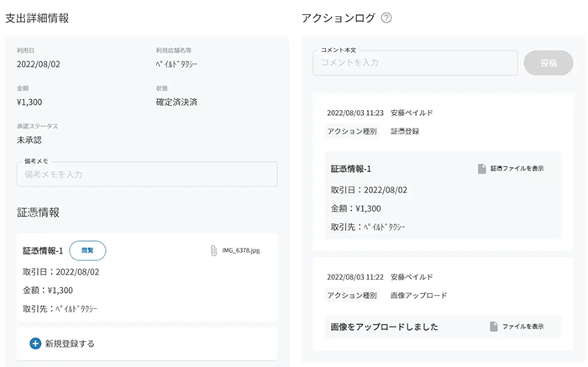Viewport: 588px width, 367px height.
Task: Focus the コメントを入力 comment field
Action: pyautogui.click(x=415, y=64)
